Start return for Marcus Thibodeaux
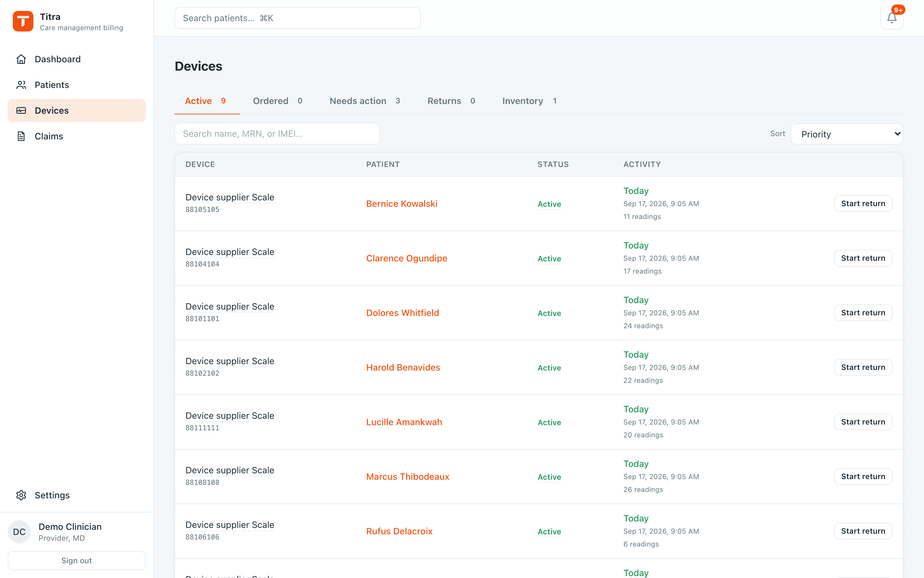Viewport: 924px width, 578px height. (863, 477)
